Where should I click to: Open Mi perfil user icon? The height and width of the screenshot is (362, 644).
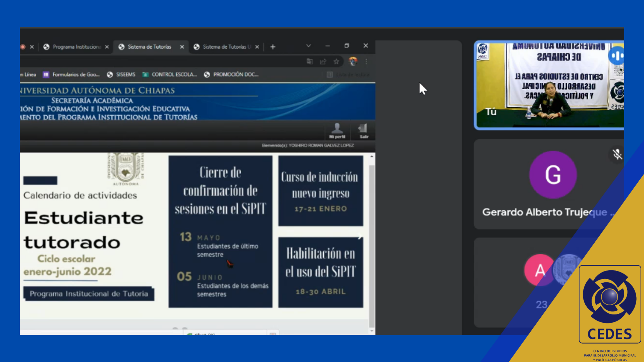(337, 131)
